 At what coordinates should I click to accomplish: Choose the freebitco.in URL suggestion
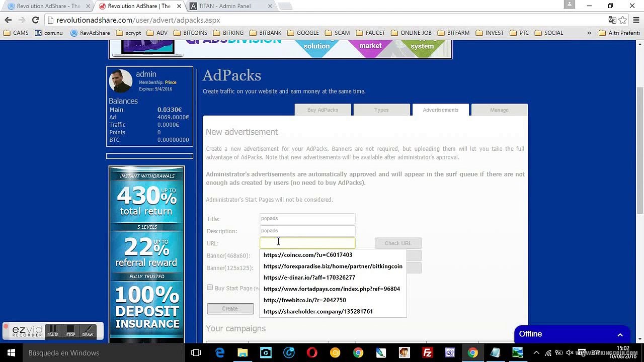[x=333, y=300]
